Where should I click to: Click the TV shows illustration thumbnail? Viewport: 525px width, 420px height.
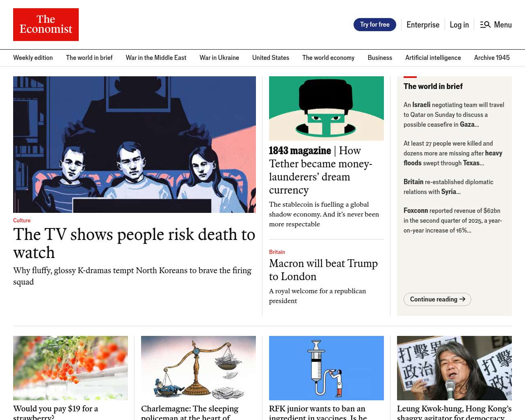[x=135, y=144]
